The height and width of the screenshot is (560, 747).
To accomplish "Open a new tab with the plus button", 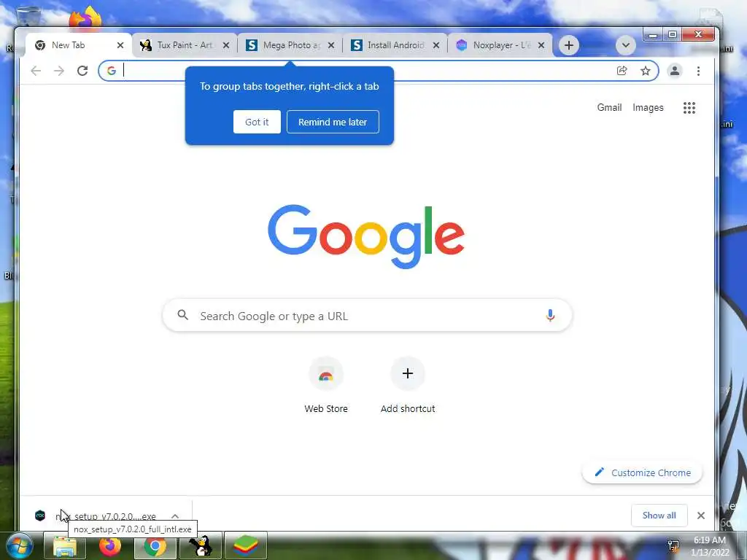I will point(568,45).
